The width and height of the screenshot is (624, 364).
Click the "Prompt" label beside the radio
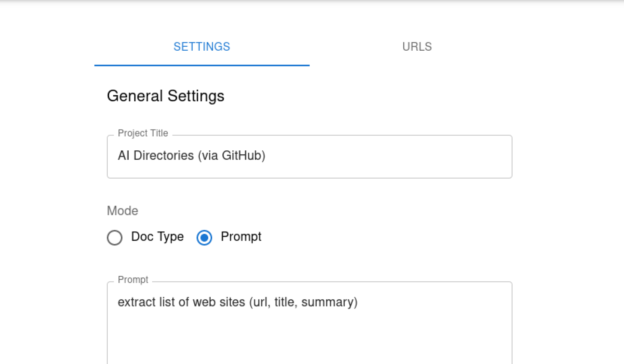(x=241, y=237)
